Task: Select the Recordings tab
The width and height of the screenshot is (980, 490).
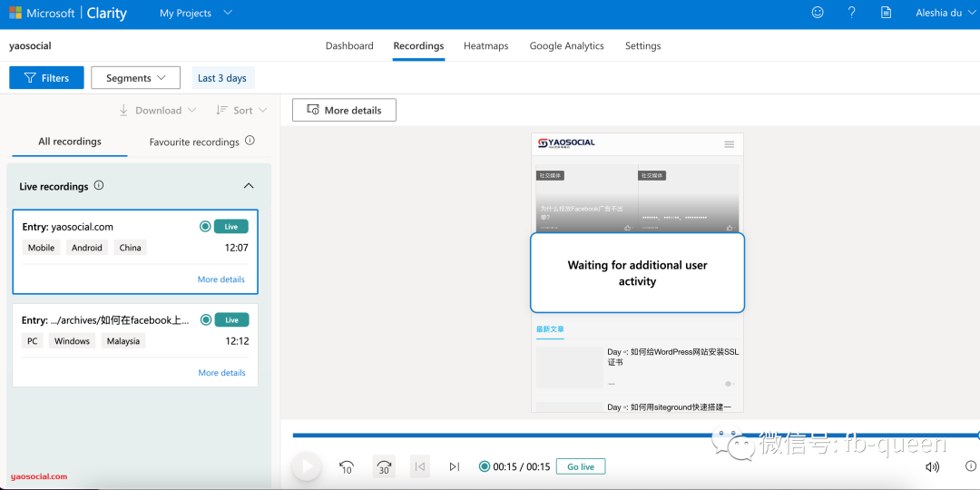Action: 418,45
